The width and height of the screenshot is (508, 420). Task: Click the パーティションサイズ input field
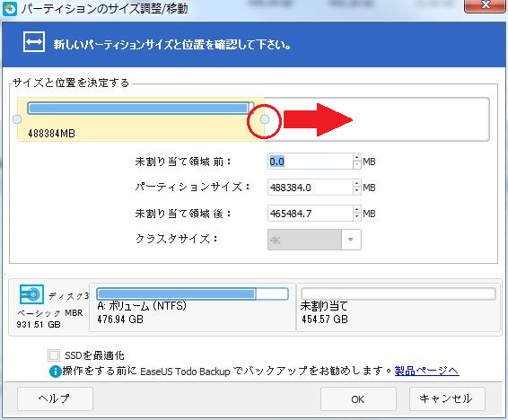[x=311, y=188]
